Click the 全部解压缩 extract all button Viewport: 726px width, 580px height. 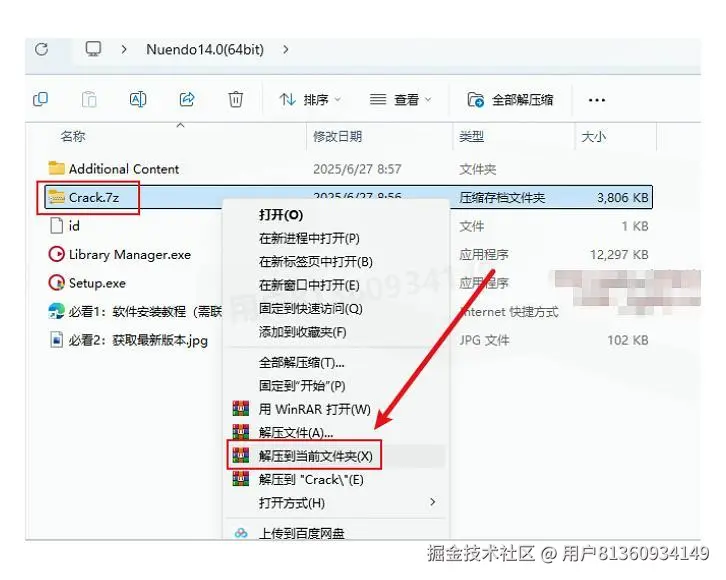(x=510, y=100)
